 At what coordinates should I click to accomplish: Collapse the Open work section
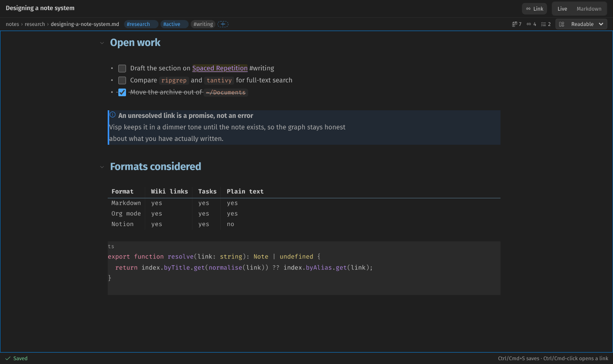pyautogui.click(x=102, y=43)
